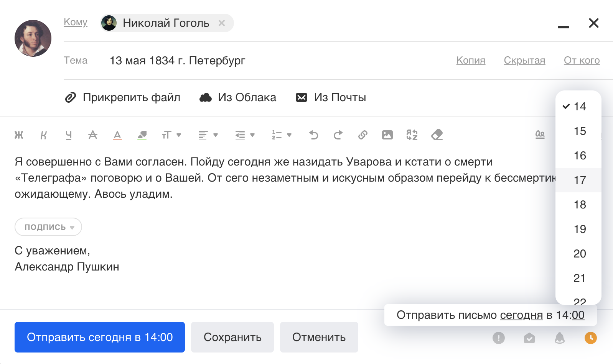Insert a hyperlink

(363, 135)
